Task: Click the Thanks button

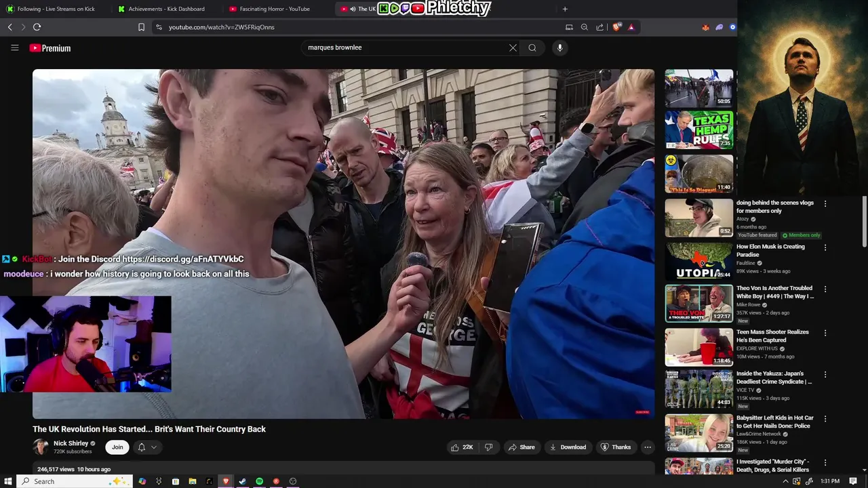Action: pyautogui.click(x=616, y=447)
